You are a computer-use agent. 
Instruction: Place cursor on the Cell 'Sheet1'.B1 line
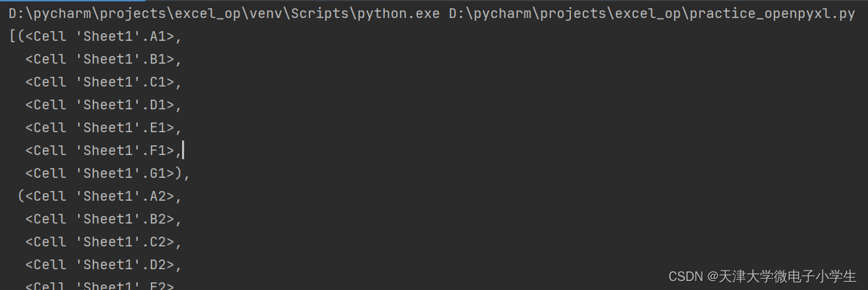[103, 60]
